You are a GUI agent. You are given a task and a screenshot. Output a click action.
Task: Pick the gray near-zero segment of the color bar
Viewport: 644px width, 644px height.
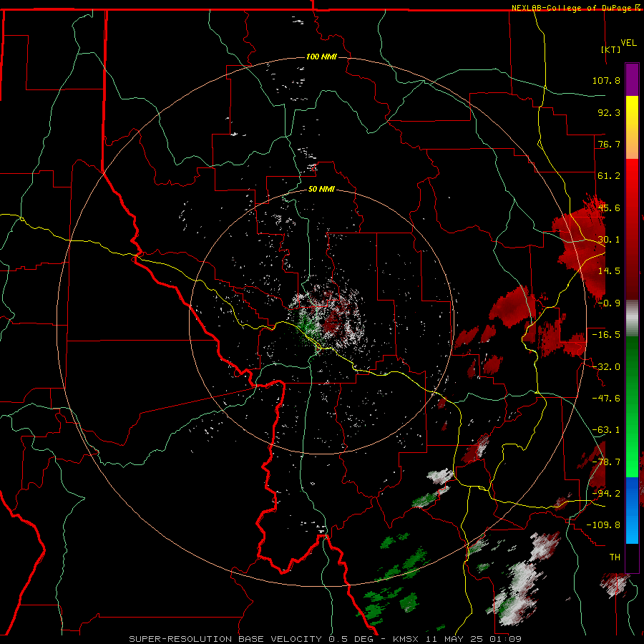pos(632,318)
